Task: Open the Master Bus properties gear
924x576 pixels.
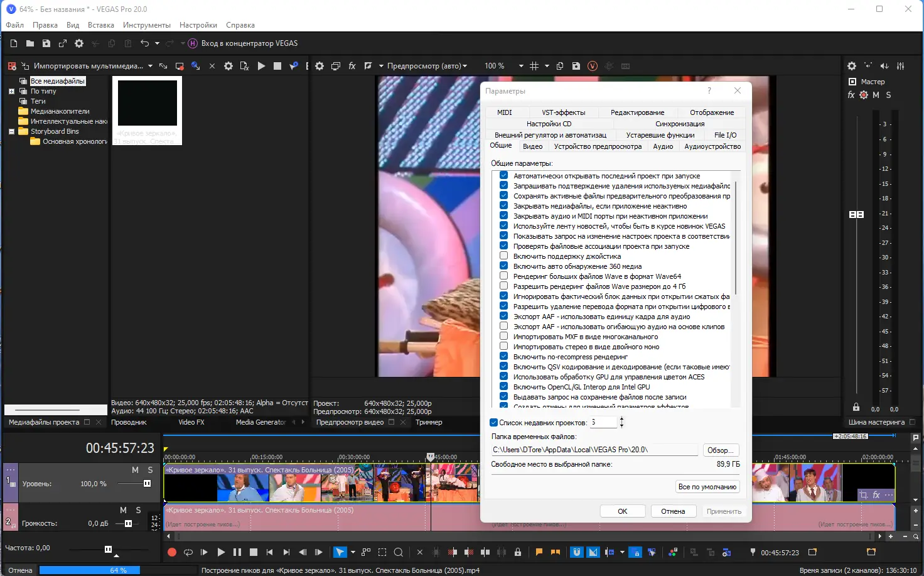Action: [852, 66]
